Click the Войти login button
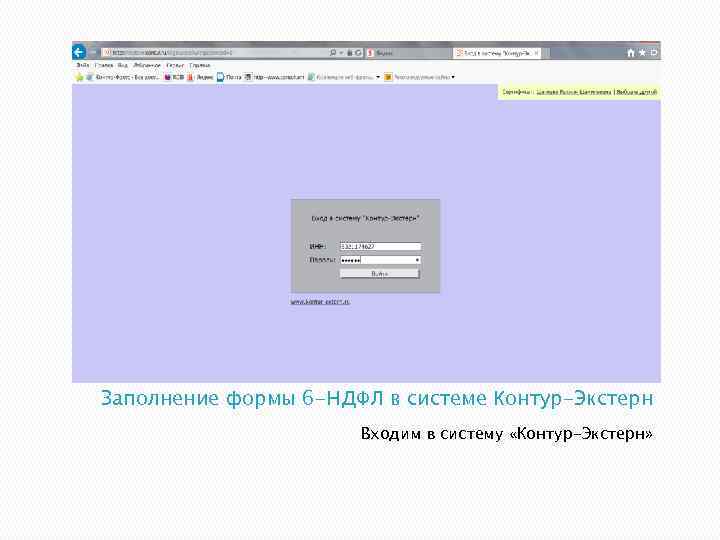The width and height of the screenshot is (720, 540). tap(380, 274)
